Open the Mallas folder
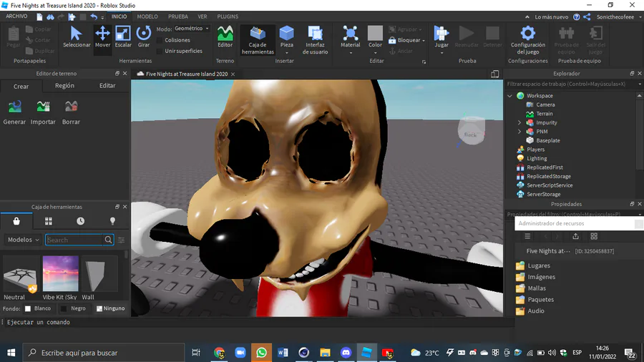644x362 pixels. click(x=531, y=288)
